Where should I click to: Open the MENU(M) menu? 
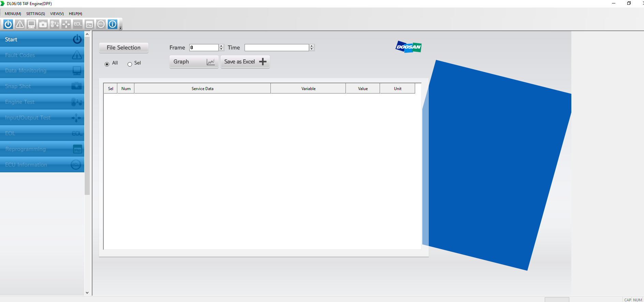(x=13, y=14)
